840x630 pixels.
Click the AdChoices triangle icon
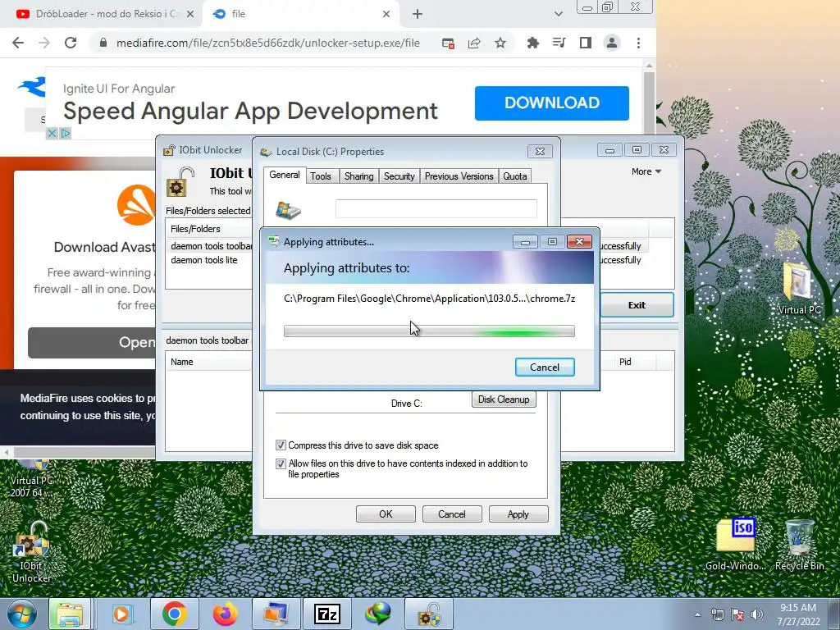[x=66, y=134]
